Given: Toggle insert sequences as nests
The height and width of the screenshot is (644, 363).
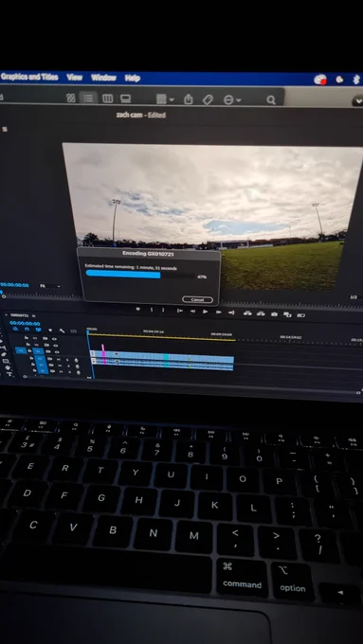Looking at the screenshot, I should tap(15, 329).
